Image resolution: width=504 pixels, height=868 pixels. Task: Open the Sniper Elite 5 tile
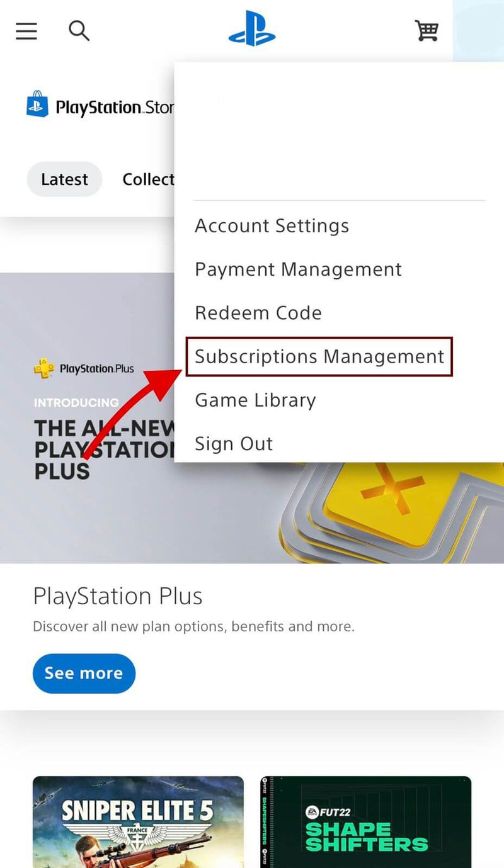[138, 822]
